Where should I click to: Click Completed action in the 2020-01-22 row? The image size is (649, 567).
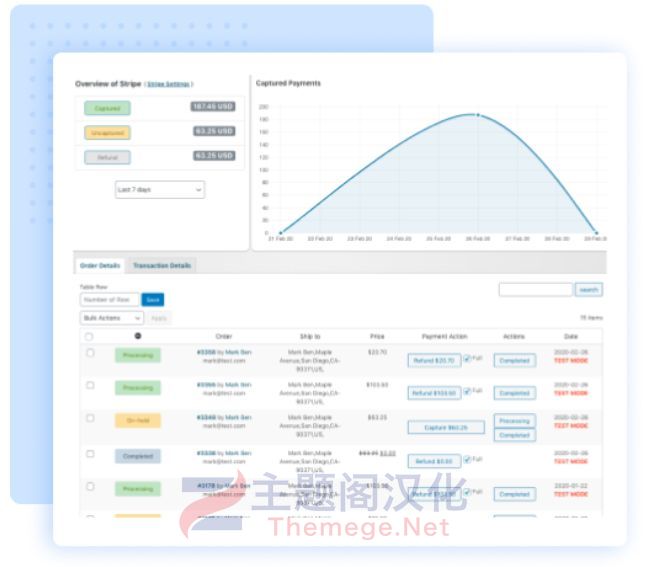(514, 494)
